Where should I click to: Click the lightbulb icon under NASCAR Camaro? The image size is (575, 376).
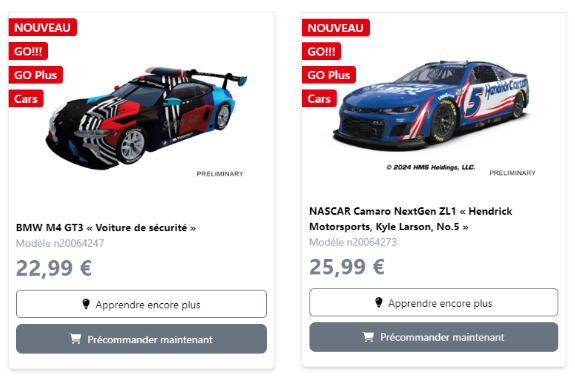click(379, 303)
